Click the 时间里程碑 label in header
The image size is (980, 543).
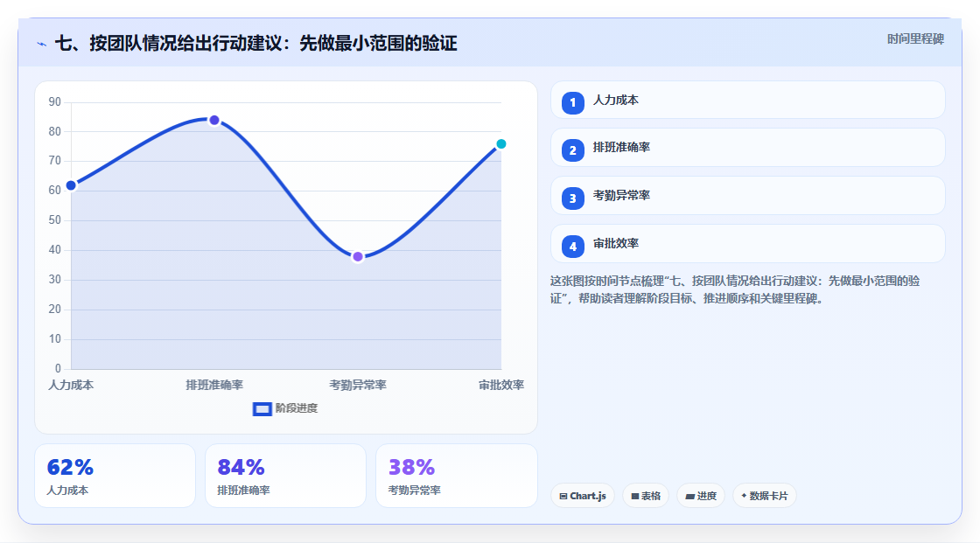915,39
